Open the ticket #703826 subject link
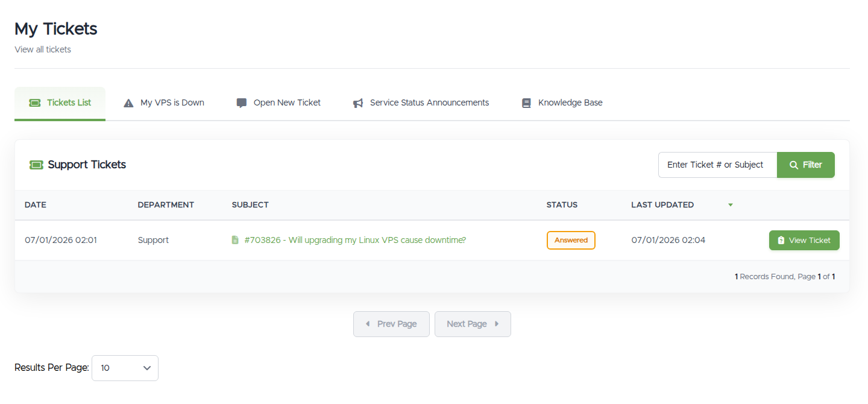 point(355,240)
